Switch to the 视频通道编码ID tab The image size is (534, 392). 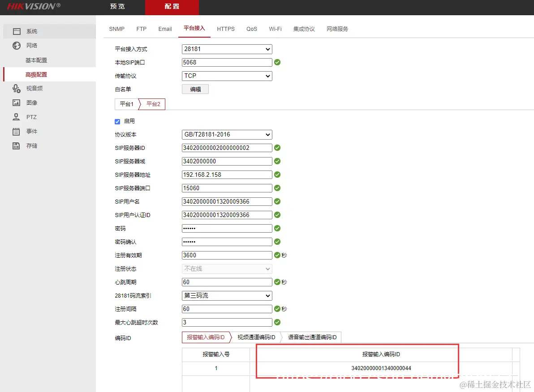point(257,337)
